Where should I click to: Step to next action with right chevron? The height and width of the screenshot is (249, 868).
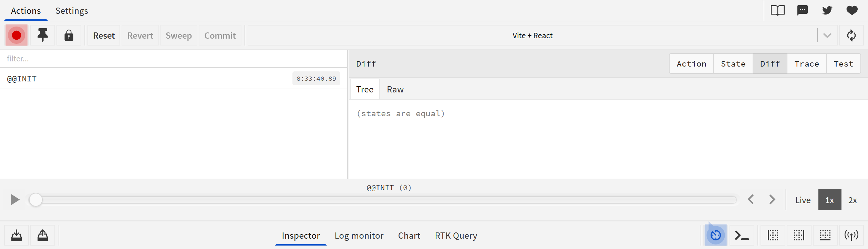(772, 200)
